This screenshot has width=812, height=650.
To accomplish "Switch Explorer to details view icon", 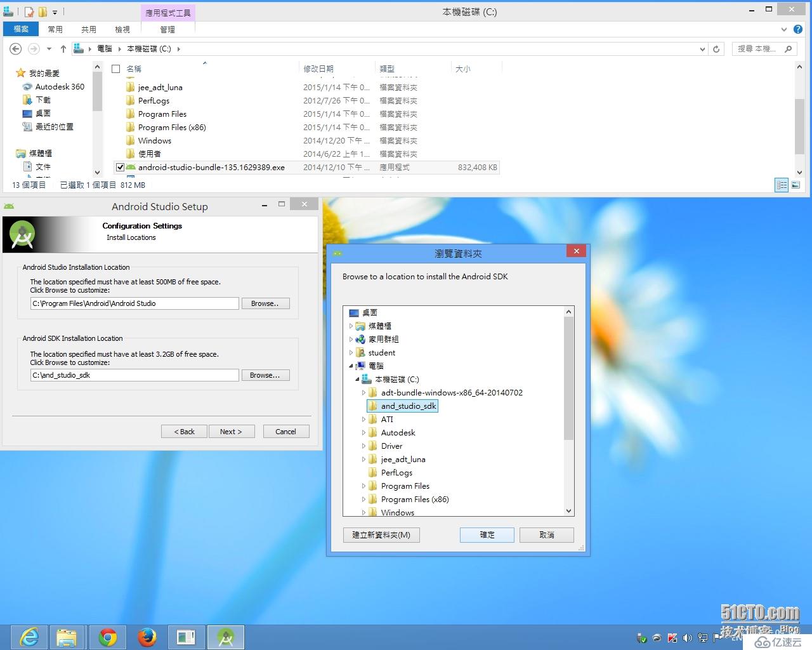I will (x=782, y=185).
